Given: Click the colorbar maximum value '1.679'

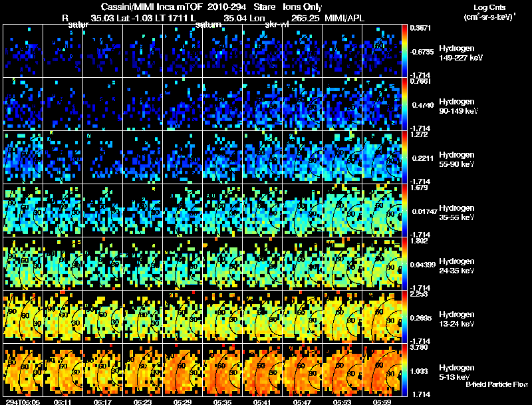Looking at the screenshot, I should [419, 188].
